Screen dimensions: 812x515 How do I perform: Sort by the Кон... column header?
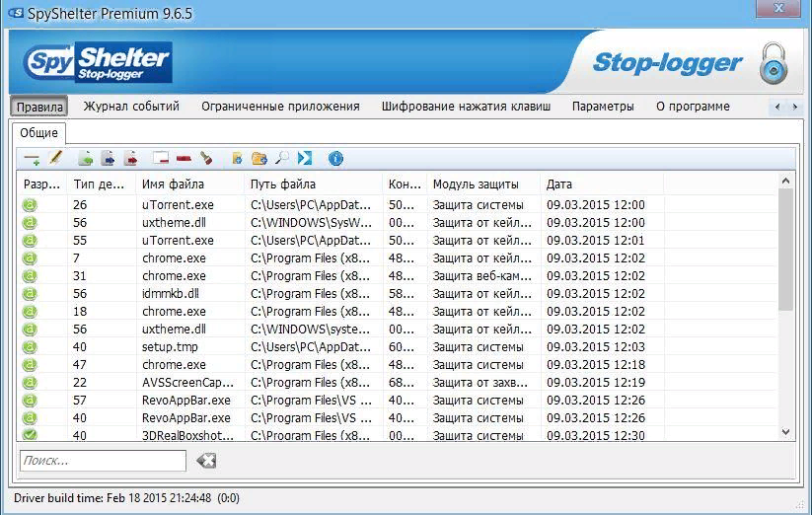[x=405, y=184]
